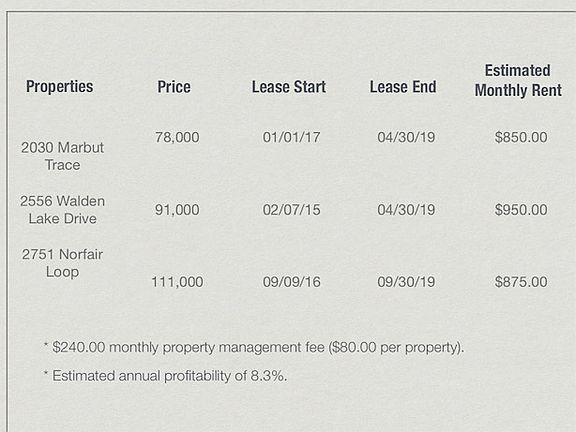Select the $875.00 monthly rent cell
Image resolution: width=576 pixels, height=432 pixels.
coord(521,282)
